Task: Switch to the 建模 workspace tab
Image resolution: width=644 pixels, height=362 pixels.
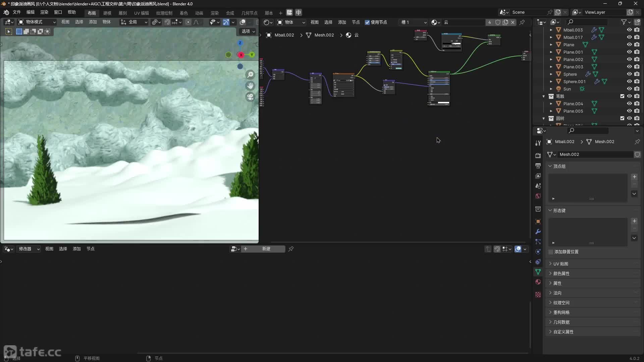Action: [107, 13]
